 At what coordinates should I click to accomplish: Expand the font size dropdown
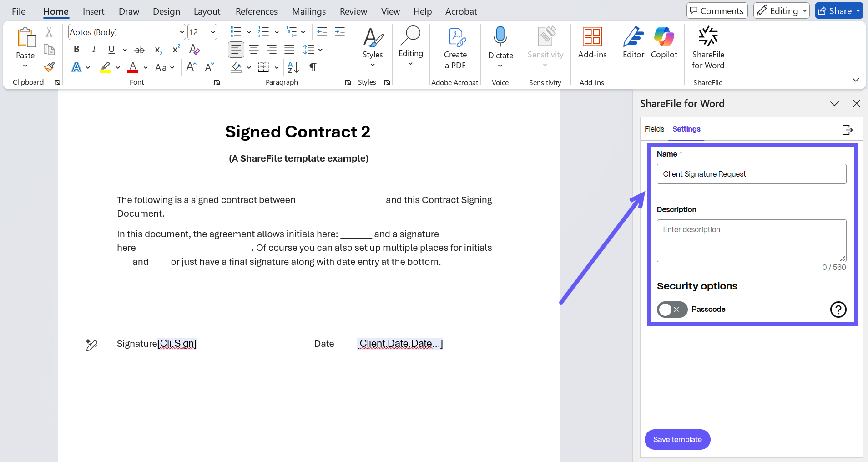[x=212, y=32]
